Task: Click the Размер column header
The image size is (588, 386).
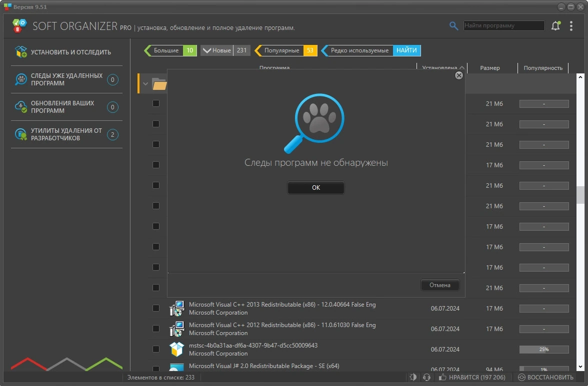Action: click(x=490, y=68)
